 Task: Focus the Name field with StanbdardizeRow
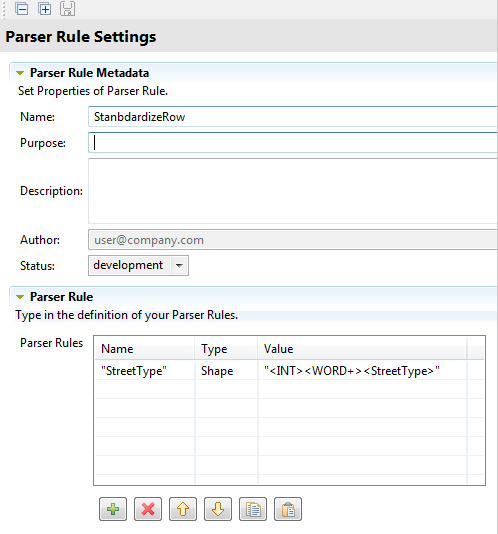point(293,117)
